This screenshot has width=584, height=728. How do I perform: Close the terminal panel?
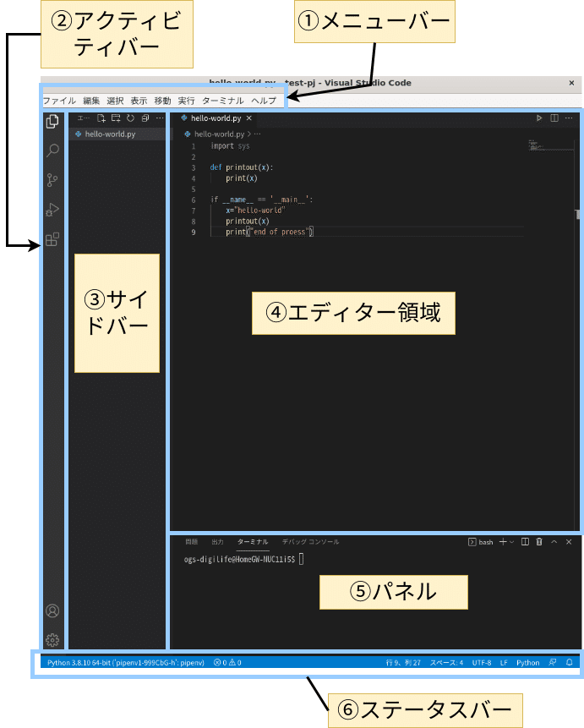point(569,542)
